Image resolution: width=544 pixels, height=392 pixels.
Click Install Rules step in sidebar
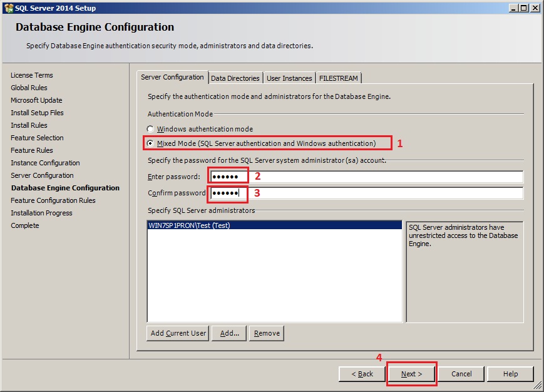(29, 125)
